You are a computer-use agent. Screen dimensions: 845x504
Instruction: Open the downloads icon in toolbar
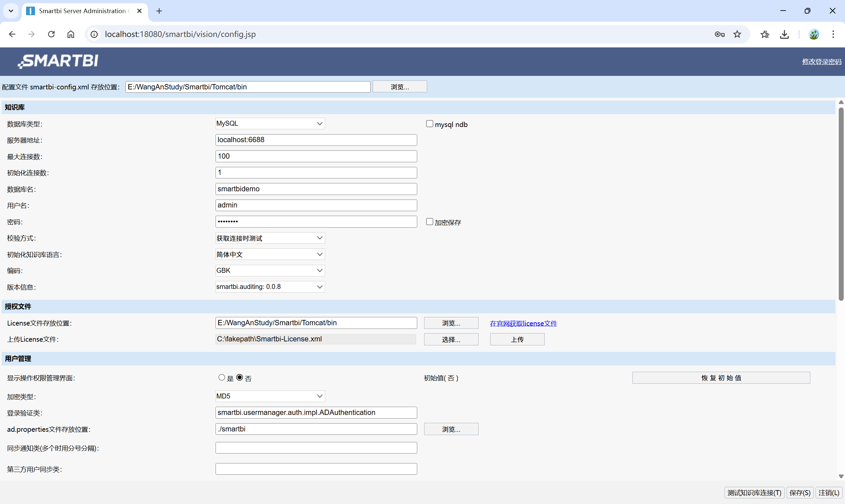(x=784, y=34)
